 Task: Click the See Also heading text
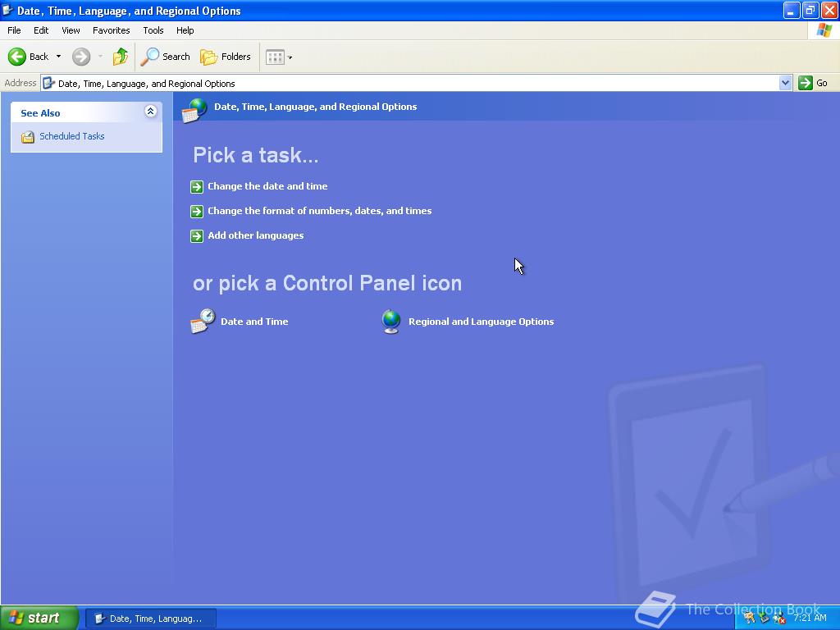coord(40,113)
